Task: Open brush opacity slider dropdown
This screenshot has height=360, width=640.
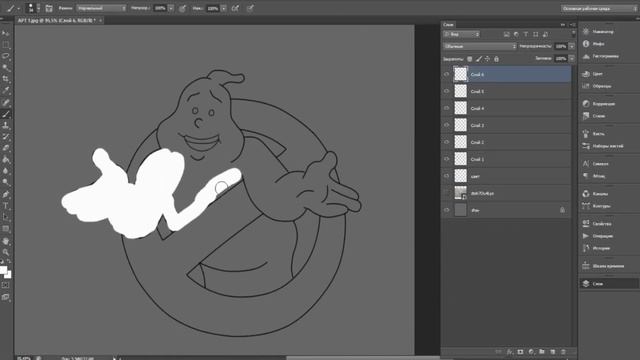Action: [x=171, y=8]
